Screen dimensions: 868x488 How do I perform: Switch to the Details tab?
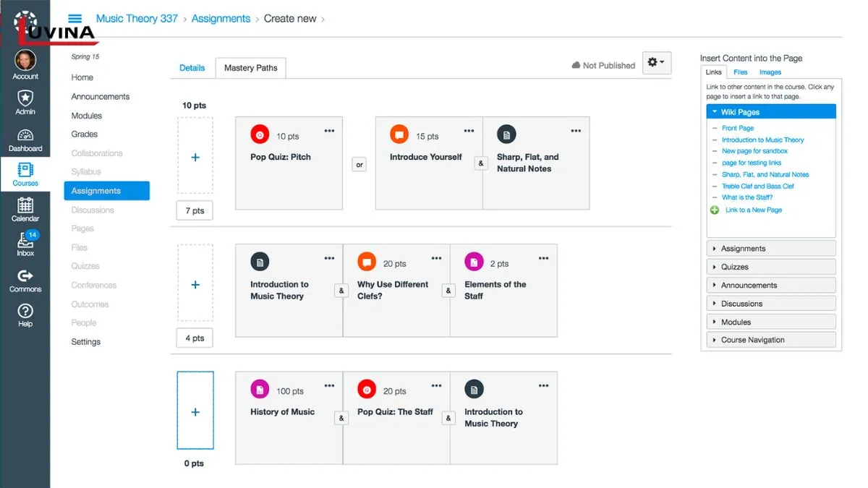coord(192,68)
